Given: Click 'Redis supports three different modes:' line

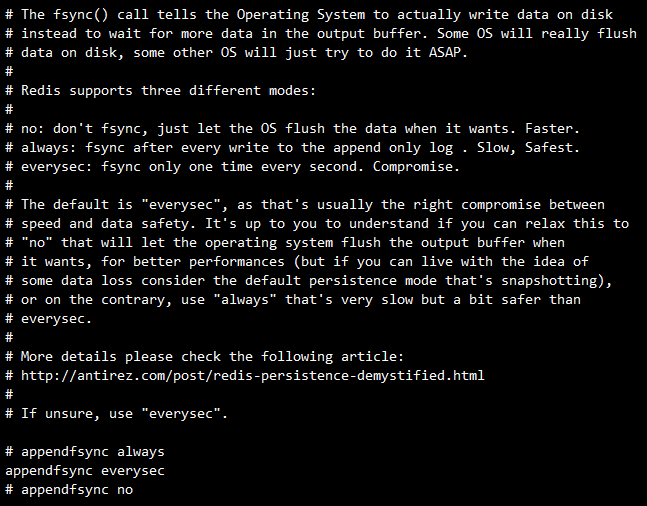Looking at the screenshot, I should tap(161, 91).
